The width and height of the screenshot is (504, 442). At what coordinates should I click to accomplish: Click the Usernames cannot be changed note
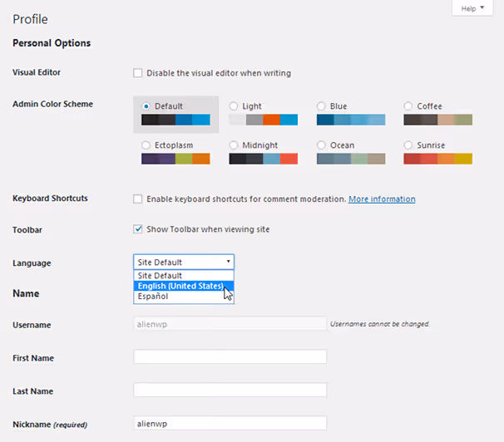pos(379,324)
